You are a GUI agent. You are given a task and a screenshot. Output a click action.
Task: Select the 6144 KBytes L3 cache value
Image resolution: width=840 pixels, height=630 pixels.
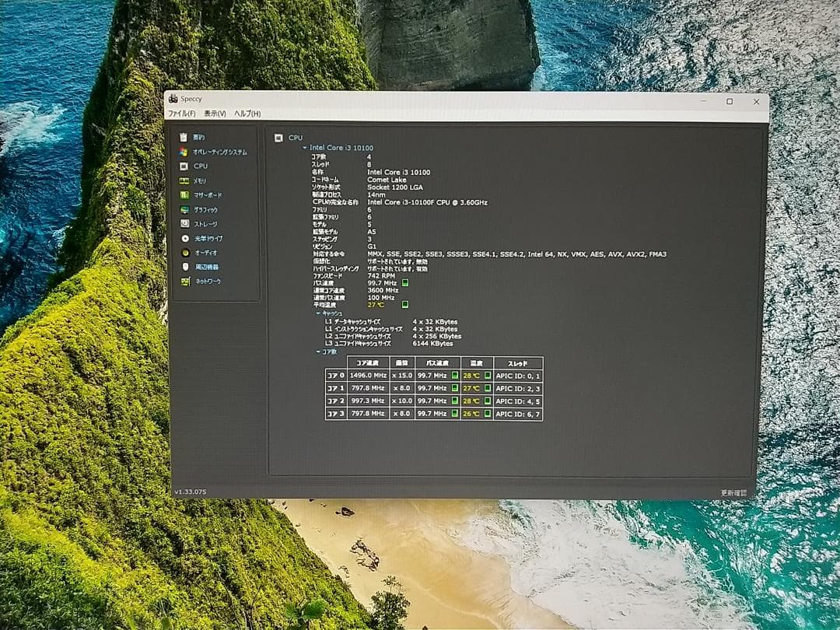point(433,344)
